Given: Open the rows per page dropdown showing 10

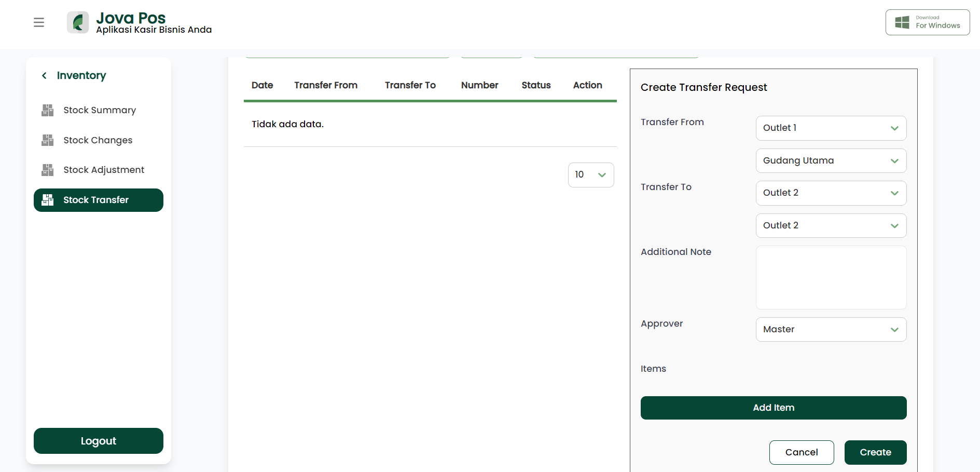Looking at the screenshot, I should pos(591,175).
